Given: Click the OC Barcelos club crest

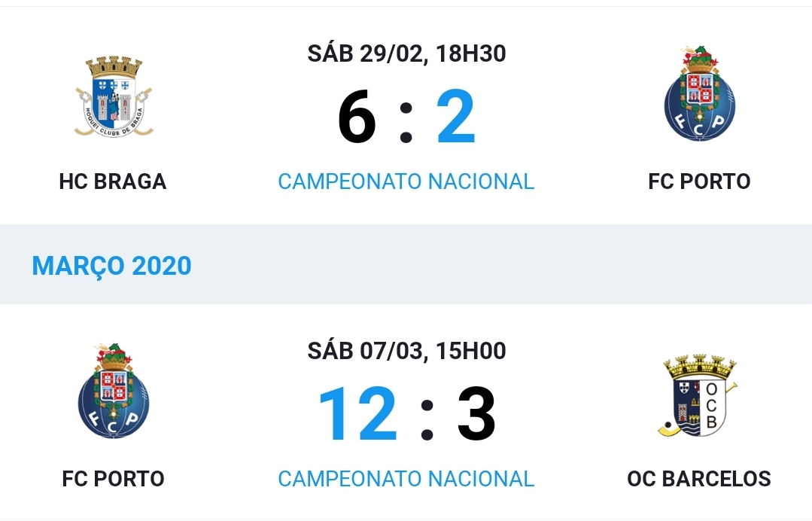Looking at the screenshot, I should coord(699,396).
